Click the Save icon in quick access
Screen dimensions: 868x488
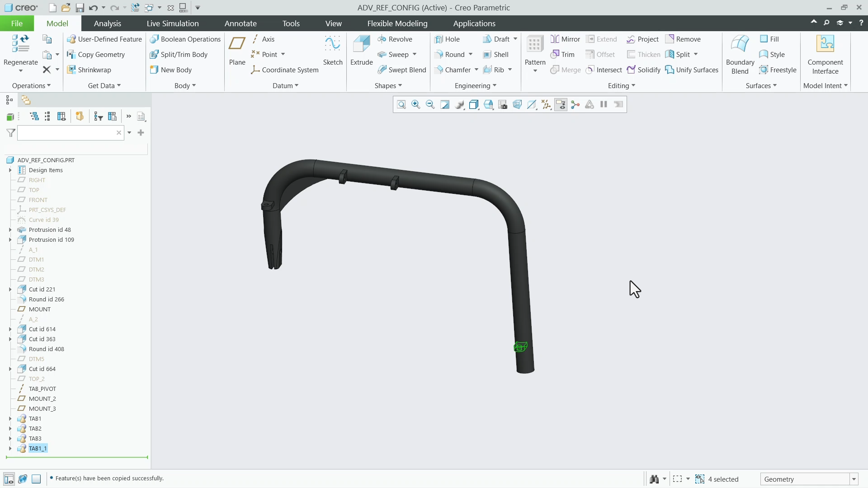[x=80, y=8]
